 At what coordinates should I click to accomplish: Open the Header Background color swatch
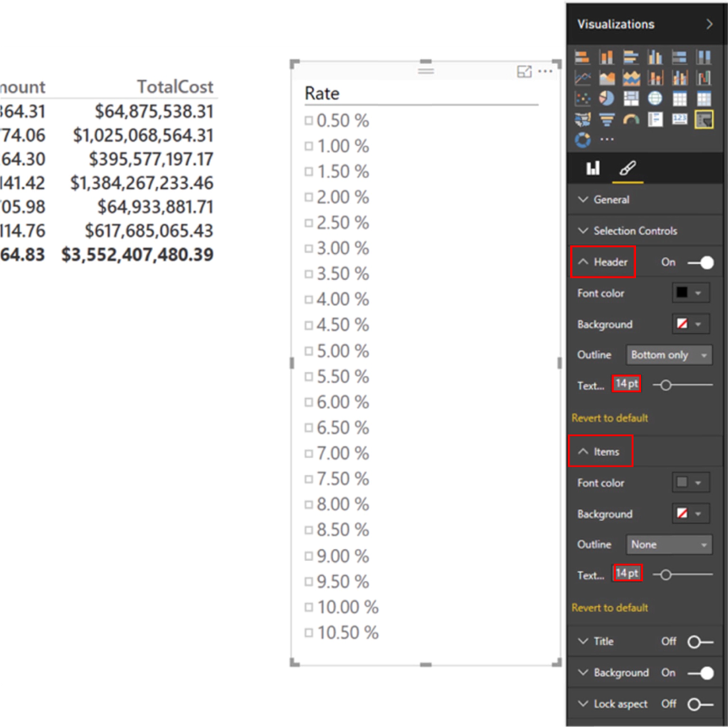[x=691, y=324]
